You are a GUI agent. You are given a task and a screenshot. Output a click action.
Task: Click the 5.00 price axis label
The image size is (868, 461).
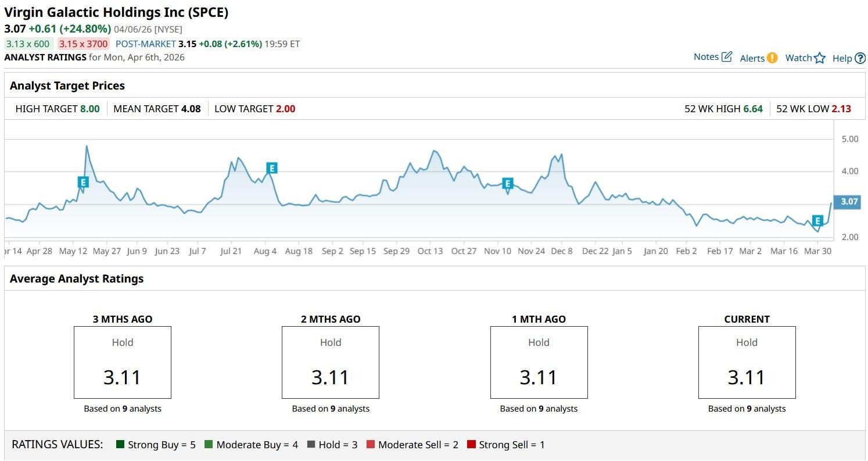tap(850, 139)
